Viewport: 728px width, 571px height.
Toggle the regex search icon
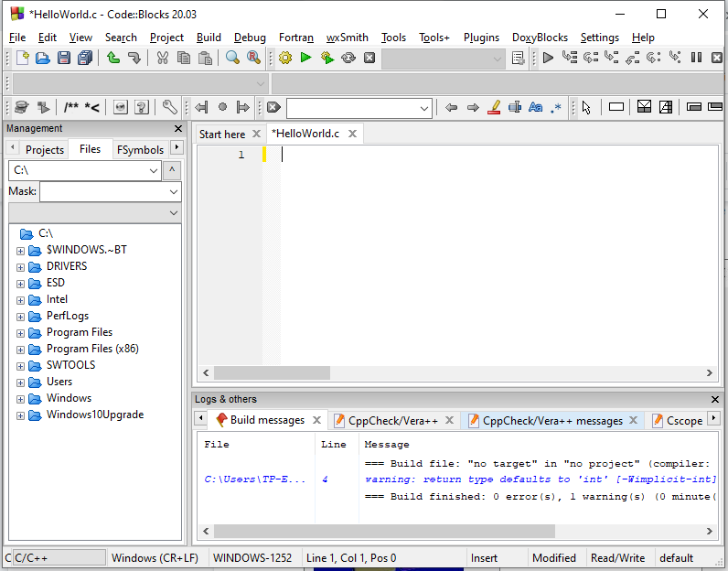tap(556, 108)
